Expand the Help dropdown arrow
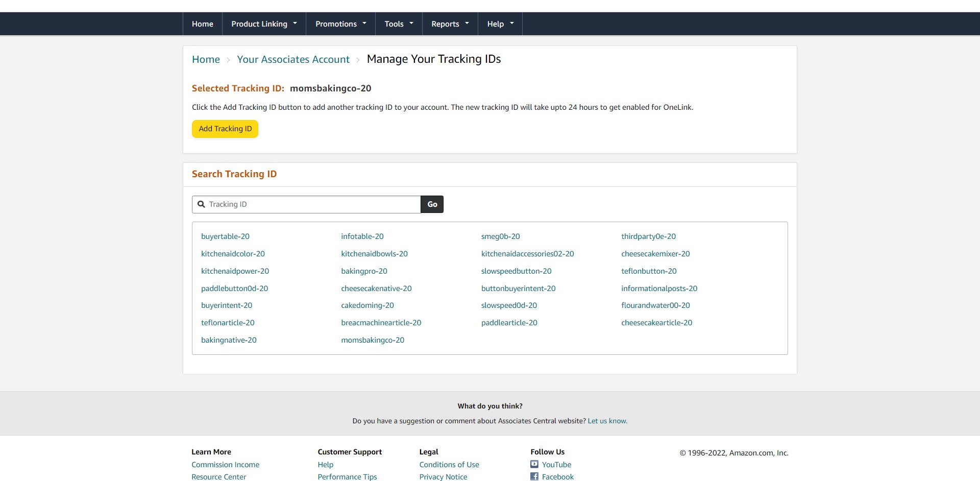Image resolution: width=980 pixels, height=481 pixels. coord(512,23)
